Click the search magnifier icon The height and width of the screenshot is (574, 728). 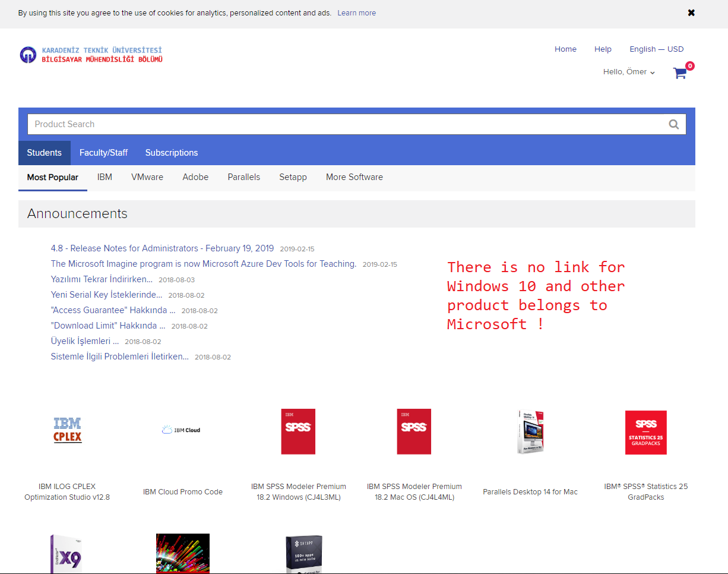tap(673, 124)
